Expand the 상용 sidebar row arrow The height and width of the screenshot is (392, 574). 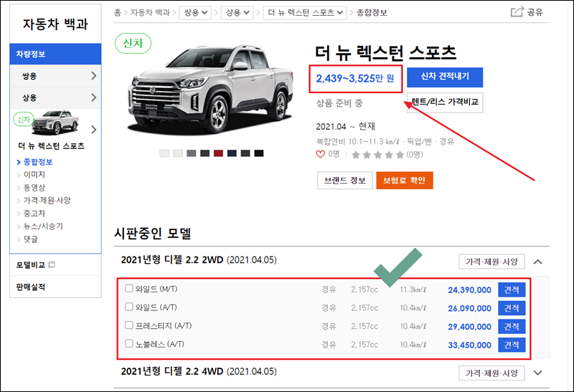94,97
